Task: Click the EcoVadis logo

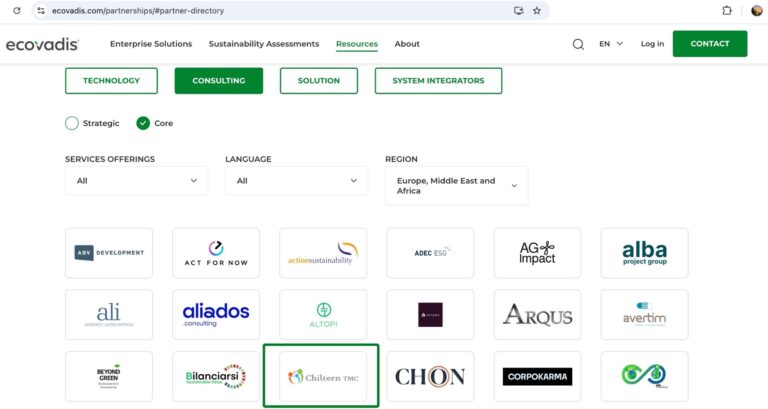Action: (x=42, y=44)
